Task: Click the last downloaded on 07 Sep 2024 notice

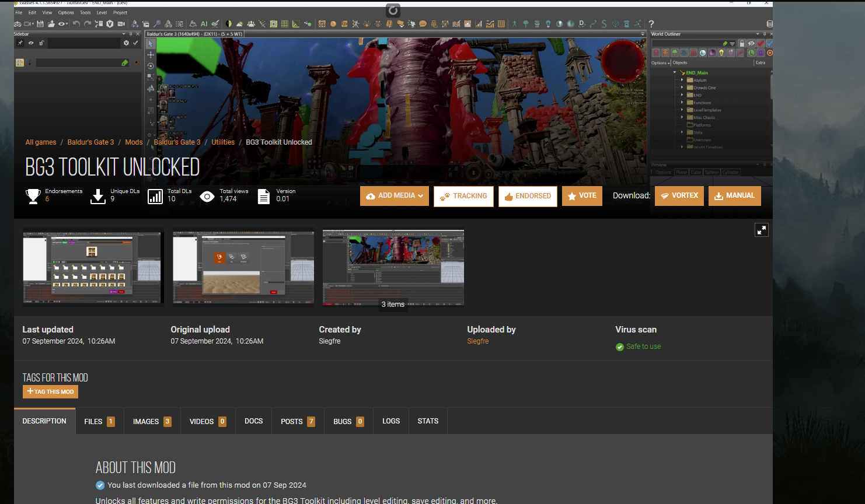Action: [x=207, y=485]
